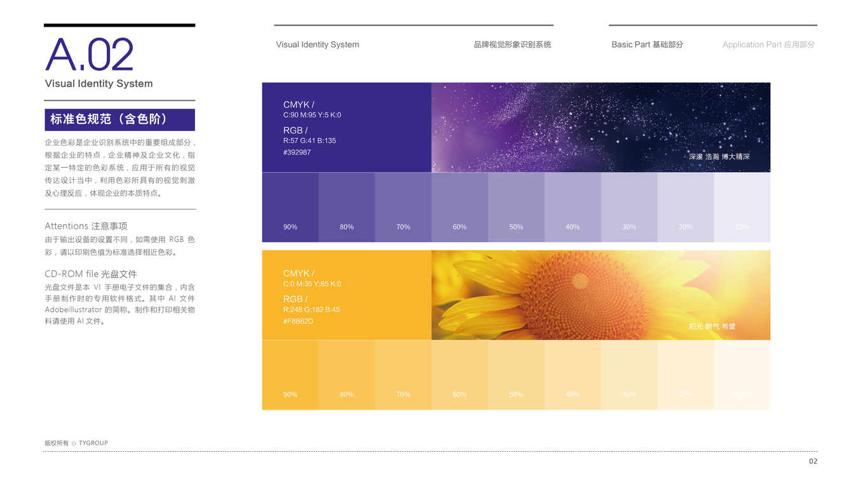The width and height of the screenshot is (868, 488).
Task: Click the 品牌视觉形象识别系统 header text
Action: point(512,44)
